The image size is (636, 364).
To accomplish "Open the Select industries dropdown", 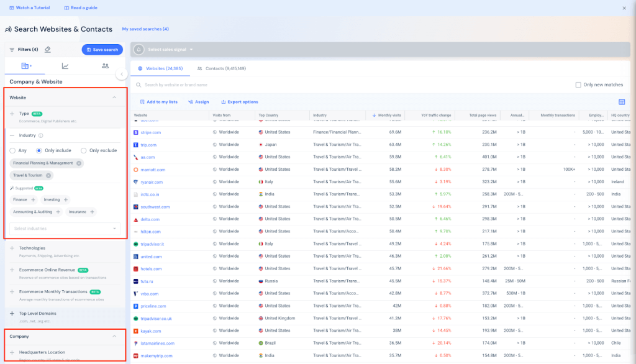I will (65, 229).
